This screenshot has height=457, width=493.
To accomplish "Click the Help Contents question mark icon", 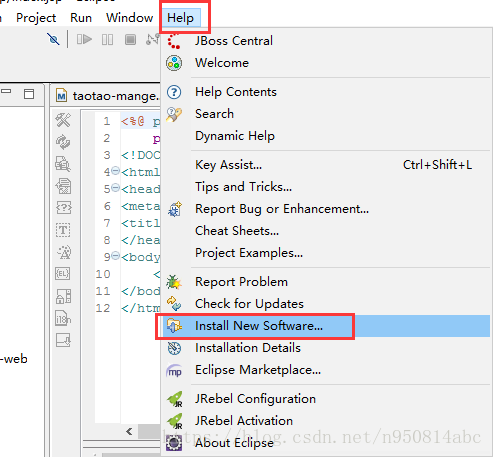I will tap(174, 92).
